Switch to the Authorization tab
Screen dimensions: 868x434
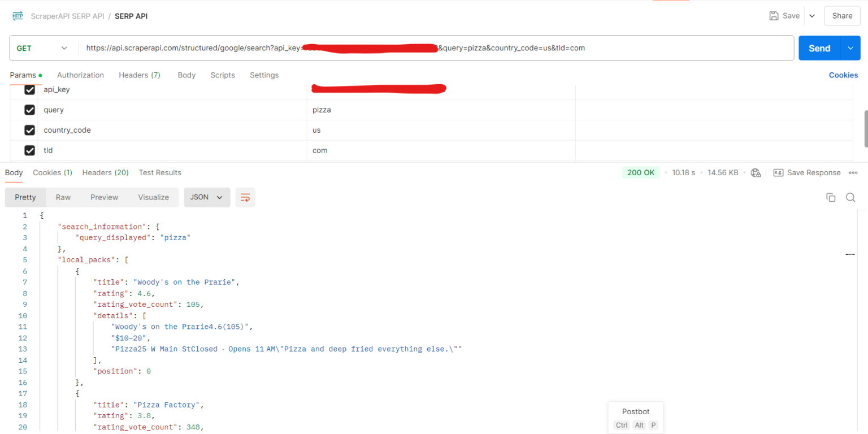pyautogui.click(x=80, y=75)
